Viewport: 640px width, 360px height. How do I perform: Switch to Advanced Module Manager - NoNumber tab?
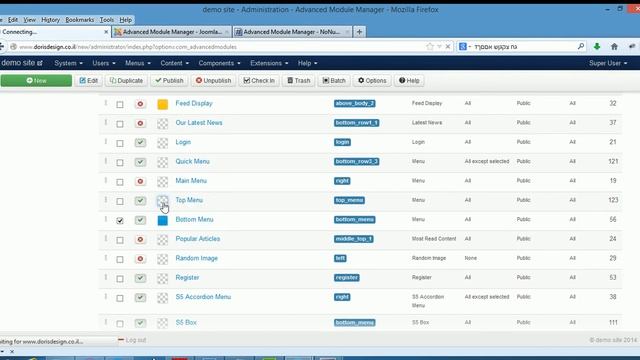[292, 32]
